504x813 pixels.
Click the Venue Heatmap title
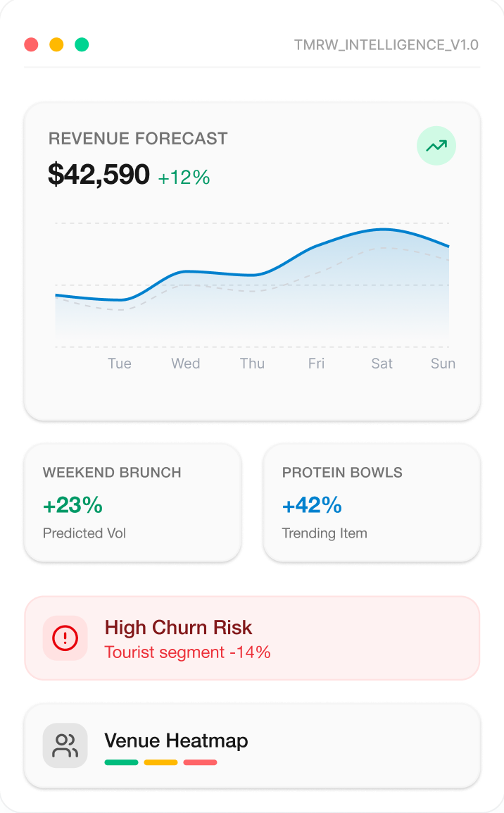[x=176, y=740]
